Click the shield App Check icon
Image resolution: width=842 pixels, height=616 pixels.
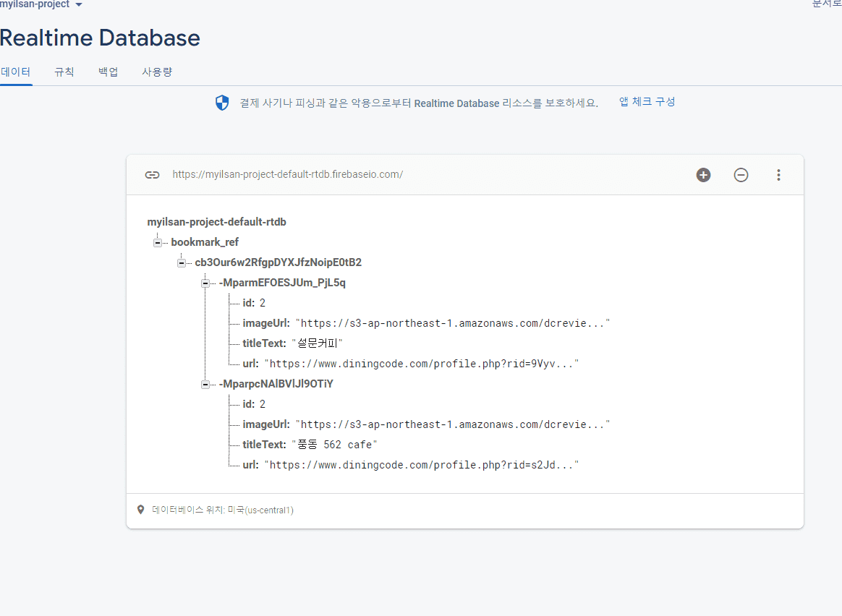[222, 103]
